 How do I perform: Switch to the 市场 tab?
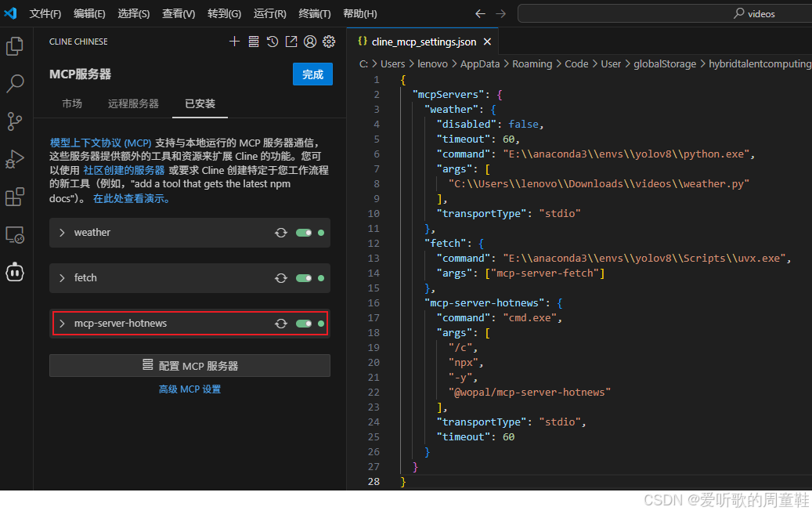(x=72, y=103)
